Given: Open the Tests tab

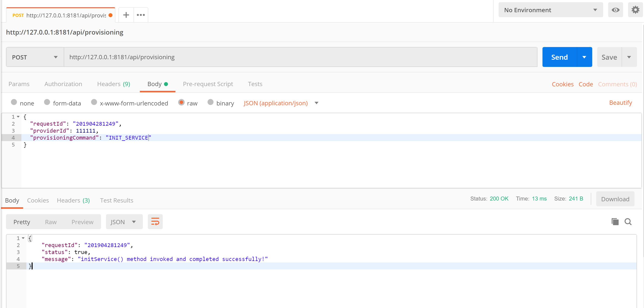Looking at the screenshot, I should (x=255, y=84).
